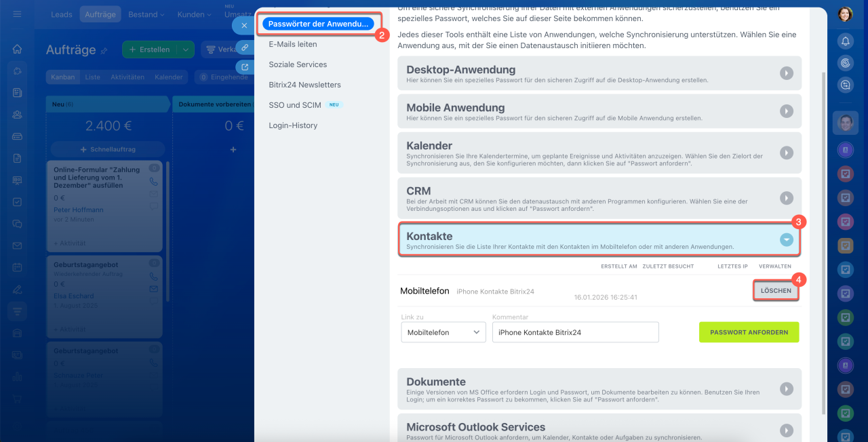
Task: Open the bar chart analytics icon in sidebar
Action: (x=17, y=377)
